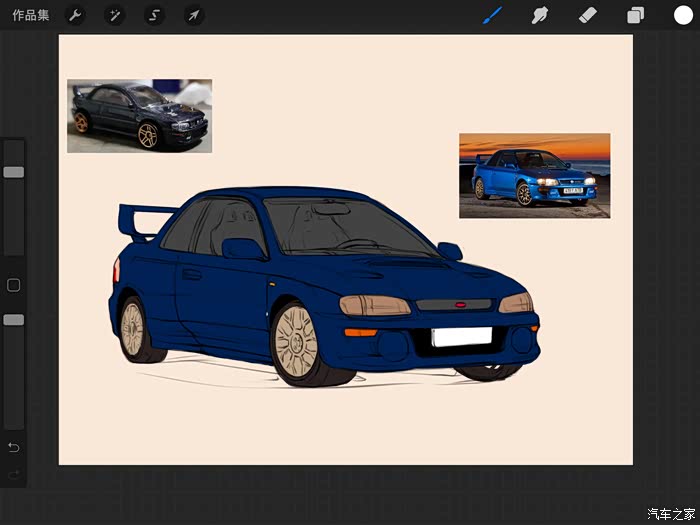Select the Smudge finger tool
The width and height of the screenshot is (700, 525).
click(x=540, y=16)
